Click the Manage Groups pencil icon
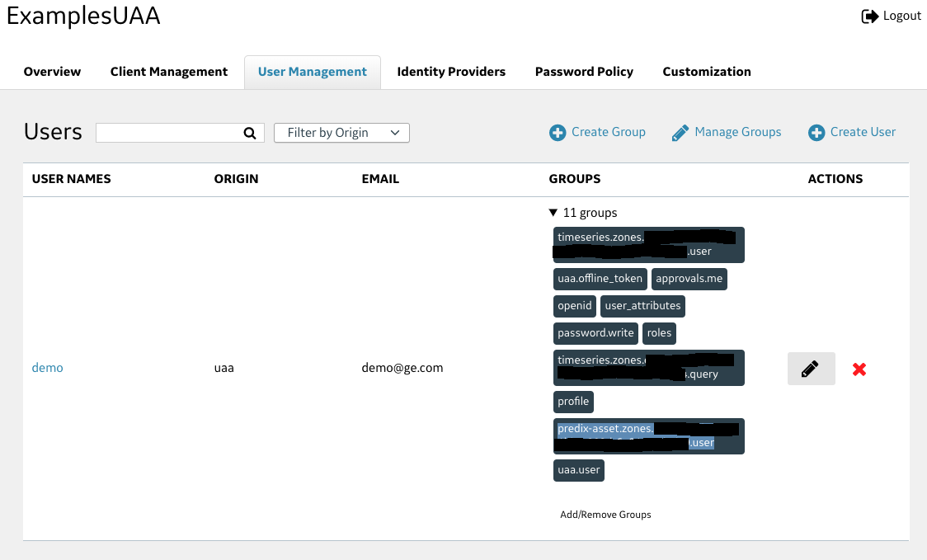927x560 pixels. (680, 133)
